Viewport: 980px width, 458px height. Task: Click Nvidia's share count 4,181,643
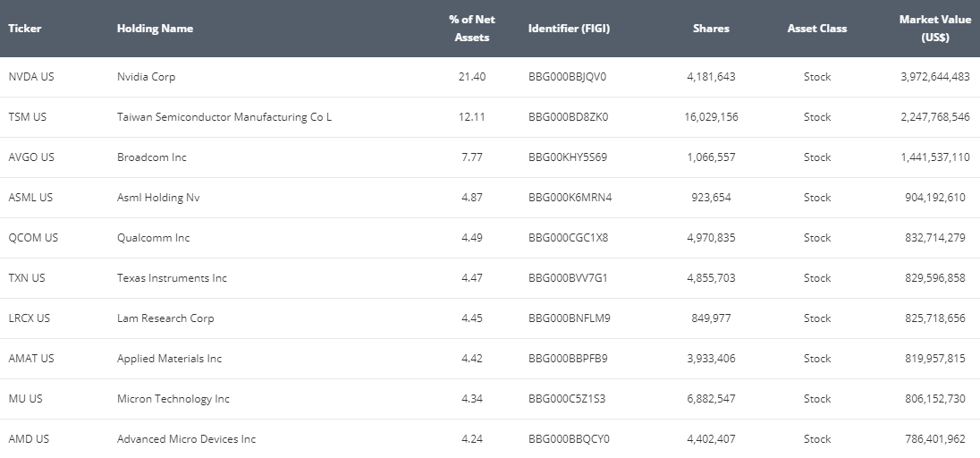tap(711, 77)
